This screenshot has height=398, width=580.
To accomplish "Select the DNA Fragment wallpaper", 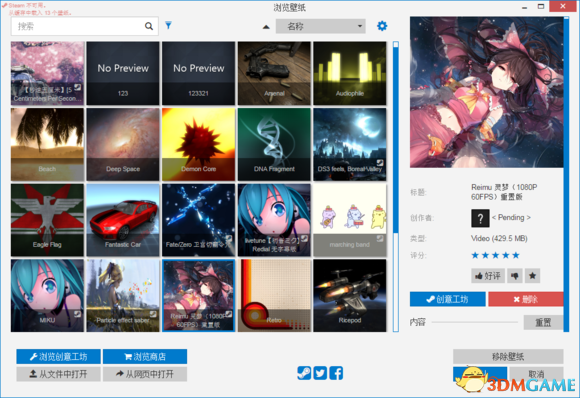I will click(x=274, y=144).
